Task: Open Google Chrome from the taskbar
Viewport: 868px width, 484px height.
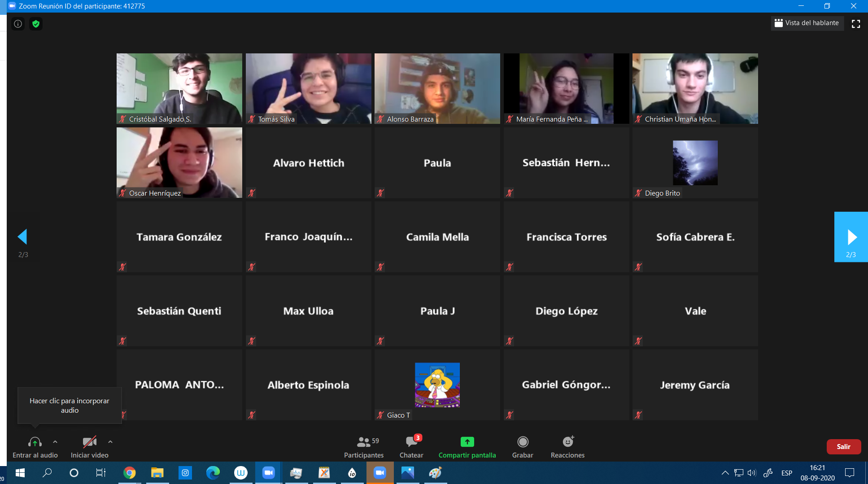Action: [x=130, y=473]
